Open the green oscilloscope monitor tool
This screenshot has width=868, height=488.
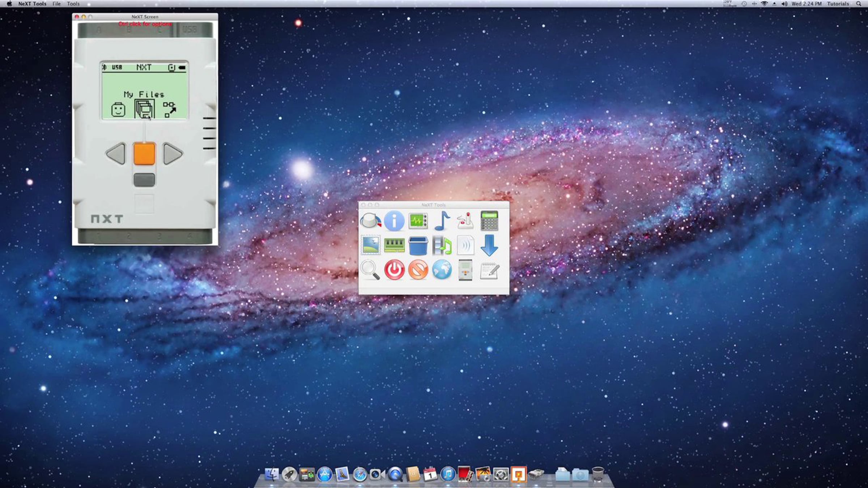418,221
